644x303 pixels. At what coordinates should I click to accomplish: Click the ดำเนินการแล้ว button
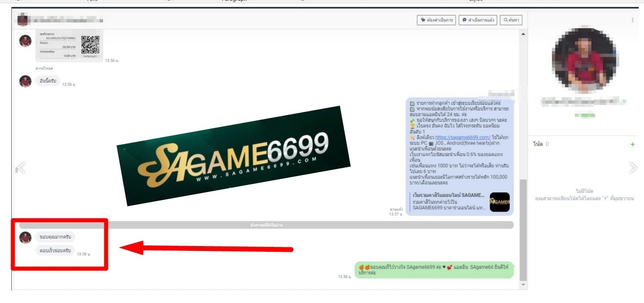tap(478, 20)
